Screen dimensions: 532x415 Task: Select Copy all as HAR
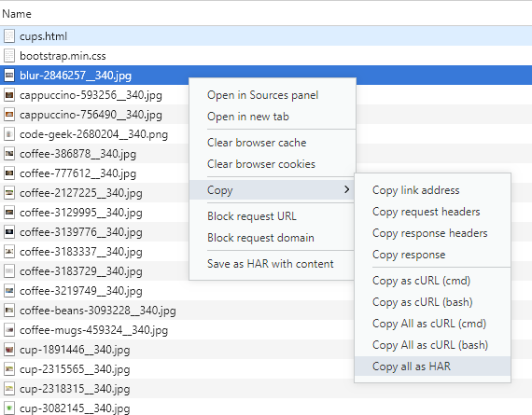coord(412,367)
